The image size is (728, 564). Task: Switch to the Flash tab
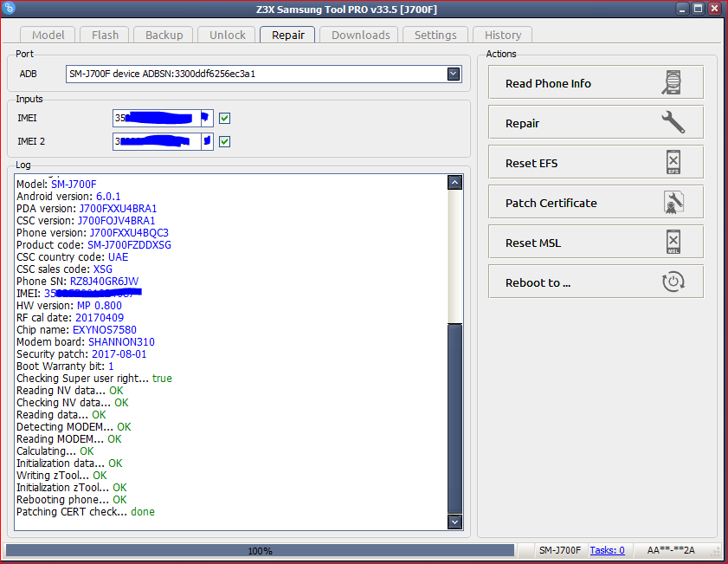click(105, 35)
